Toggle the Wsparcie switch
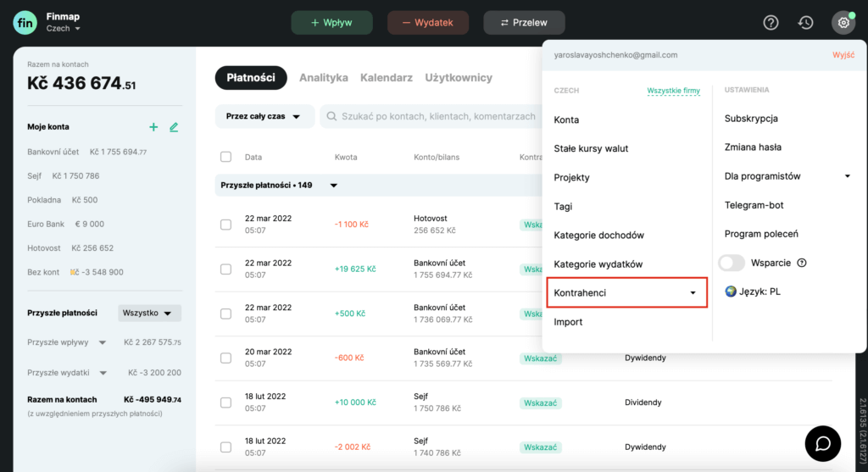 [x=732, y=263]
